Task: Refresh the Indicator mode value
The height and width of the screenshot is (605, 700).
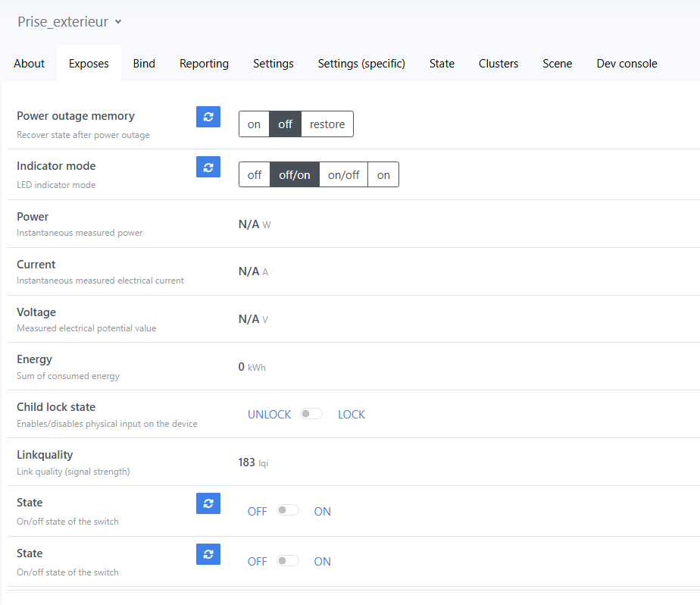Action: click(x=208, y=167)
